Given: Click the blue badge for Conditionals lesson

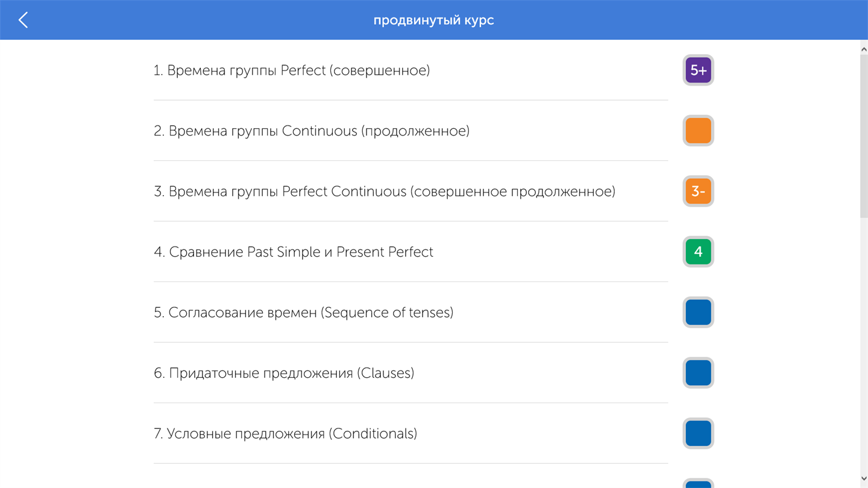Looking at the screenshot, I should pos(698,433).
